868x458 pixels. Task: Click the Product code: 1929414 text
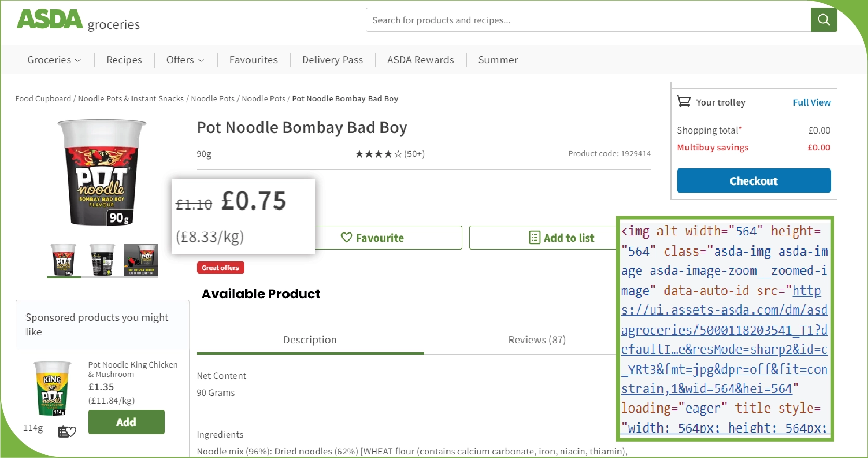click(x=609, y=154)
